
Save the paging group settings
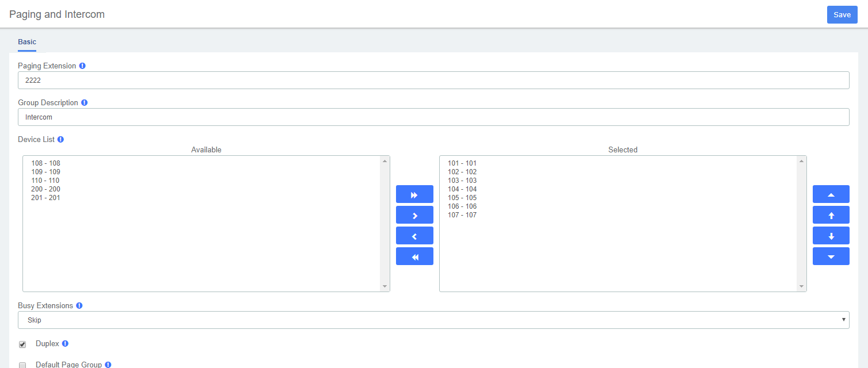pyautogui.click(x=842, y=15)
